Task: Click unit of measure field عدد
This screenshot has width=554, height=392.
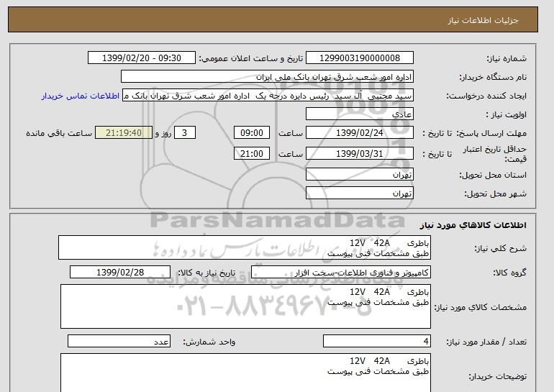Action: tap(119, 341)
